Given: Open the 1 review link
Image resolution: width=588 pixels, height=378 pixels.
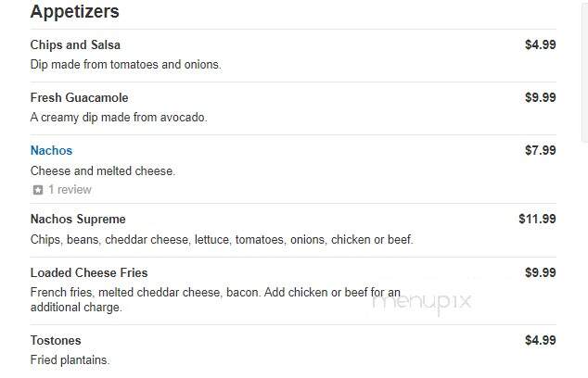Looking at the screenshot, I should tap(70, 190).
